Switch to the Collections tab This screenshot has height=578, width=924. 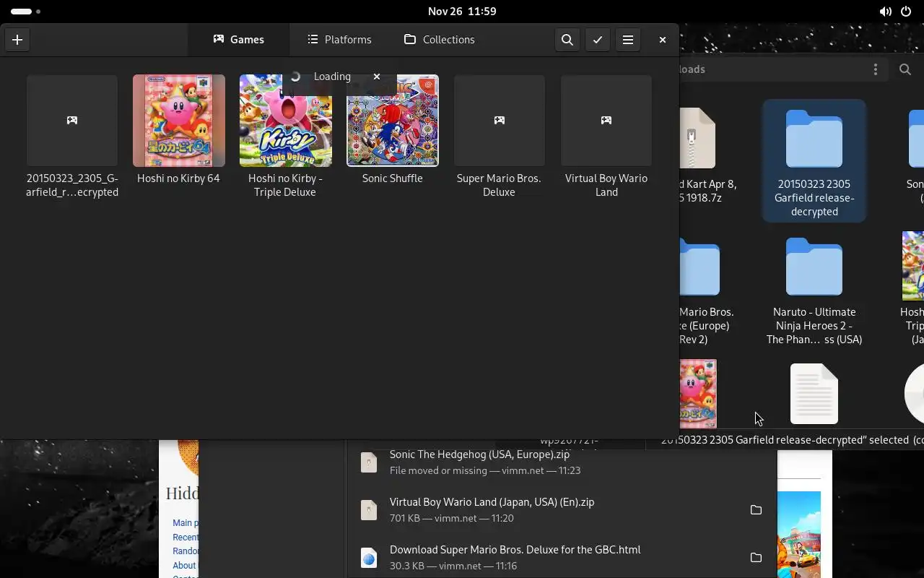click(439, 40)
